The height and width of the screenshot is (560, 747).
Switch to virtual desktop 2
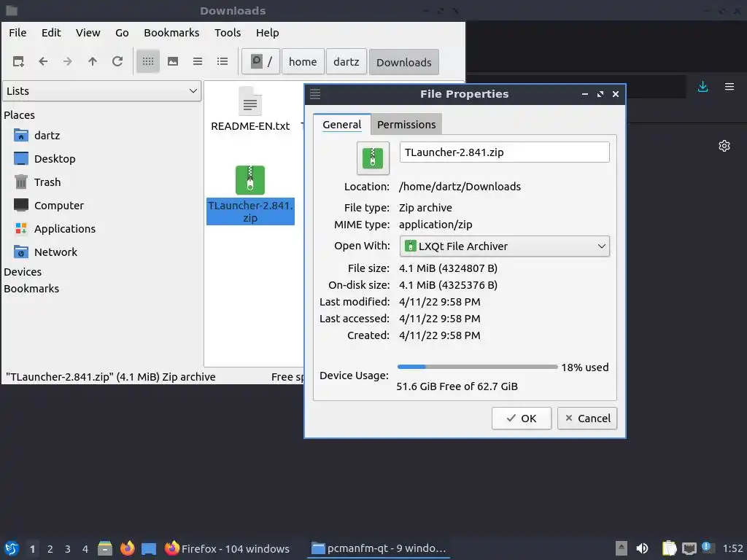[x=50, y=549]
